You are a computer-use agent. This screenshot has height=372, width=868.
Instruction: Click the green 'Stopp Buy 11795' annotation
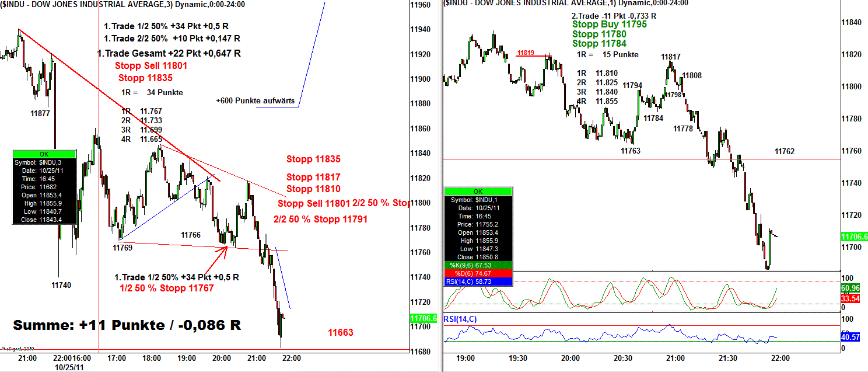tap(610, 25)
